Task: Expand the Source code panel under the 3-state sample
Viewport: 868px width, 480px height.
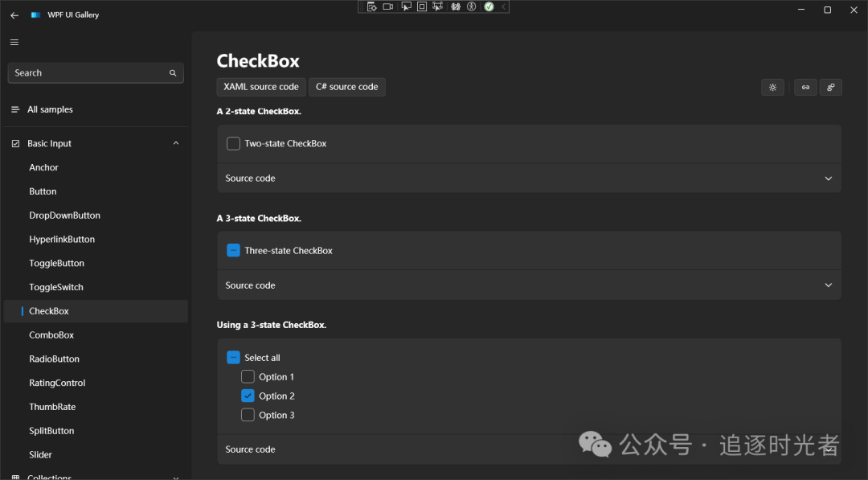Action: (828, 285)
